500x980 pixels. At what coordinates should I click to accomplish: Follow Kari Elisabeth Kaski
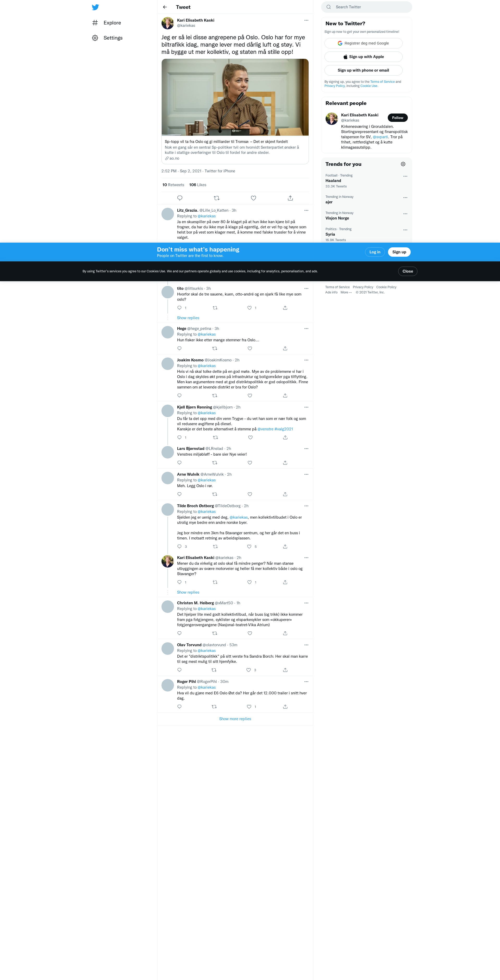(398, 118)
